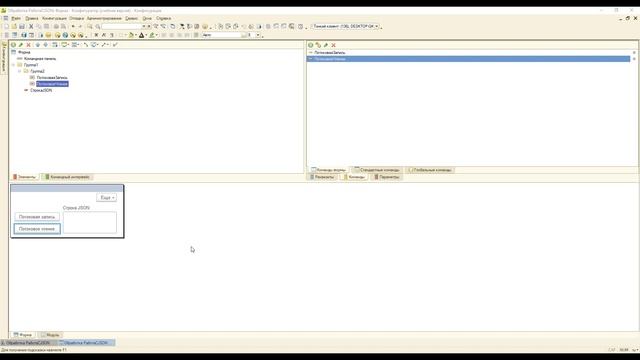Click the search input field in the main toolbar

(x=121, y=27)
